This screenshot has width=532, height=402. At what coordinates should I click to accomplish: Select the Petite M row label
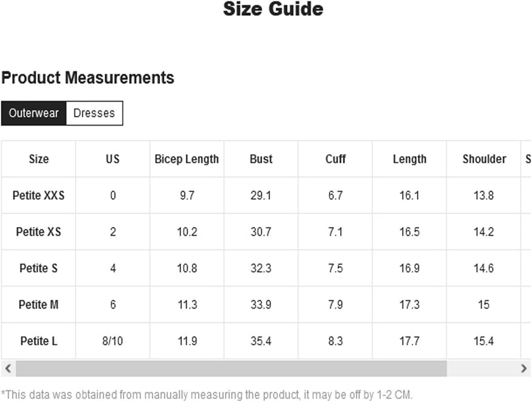click(39, 305)
